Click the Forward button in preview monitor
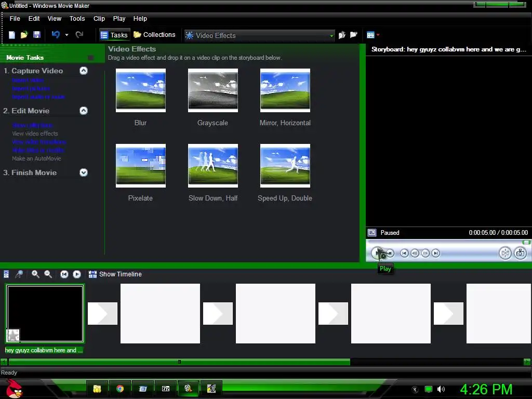 pyautogui.click(x=436, y=253)
